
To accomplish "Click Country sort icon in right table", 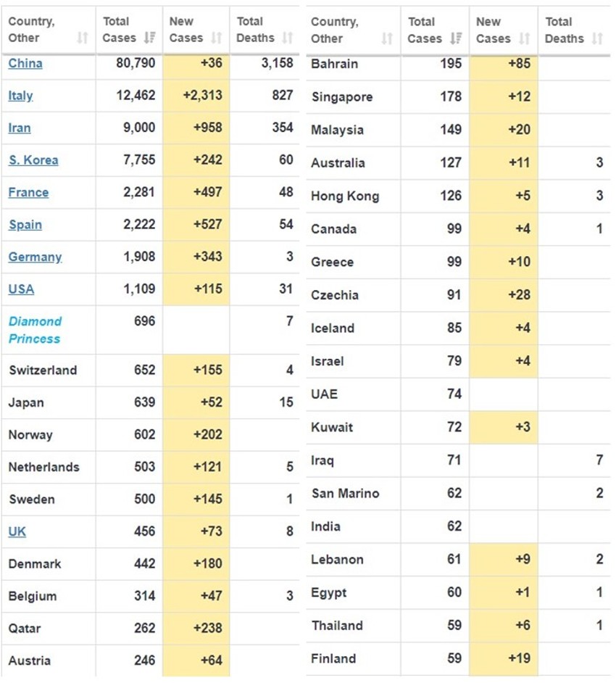I will pos(387,38).
